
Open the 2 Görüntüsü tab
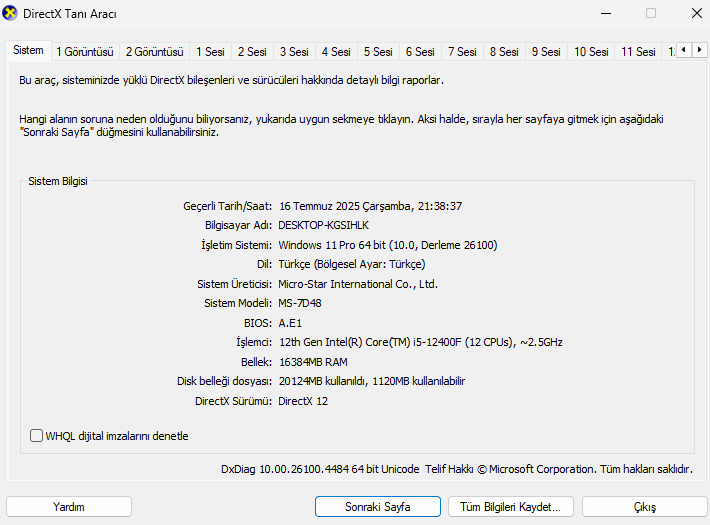[154, 52]
